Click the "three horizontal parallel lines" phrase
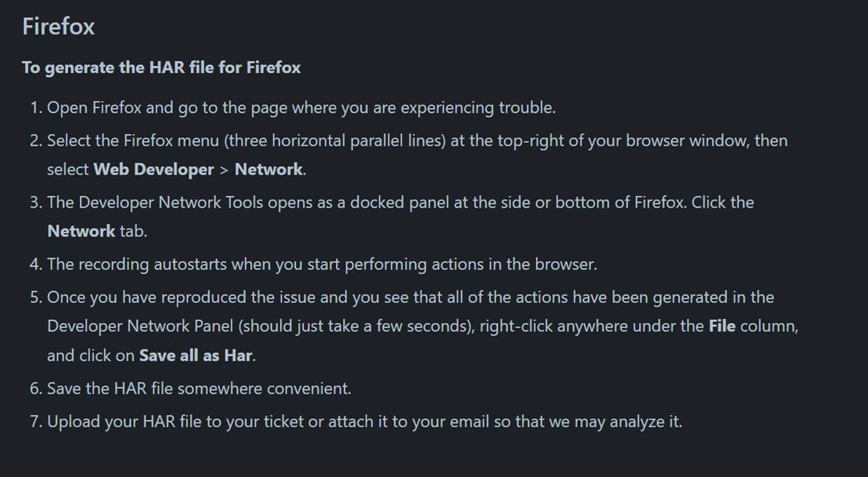 pyautogui.click(x=337, y=141)
